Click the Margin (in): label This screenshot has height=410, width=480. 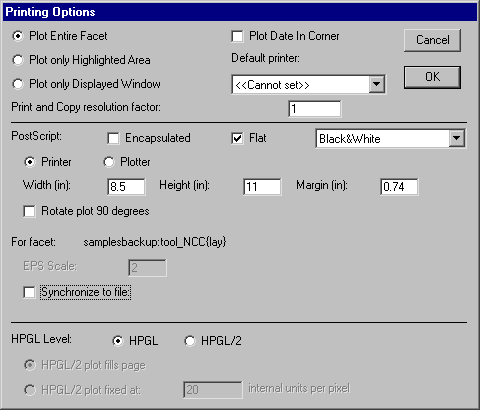tap(322, 185)
